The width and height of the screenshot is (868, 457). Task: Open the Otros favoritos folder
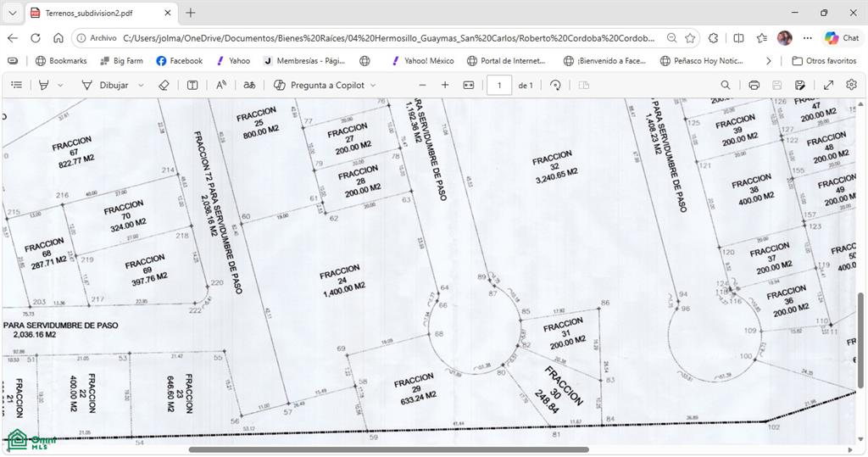point(824,61)
